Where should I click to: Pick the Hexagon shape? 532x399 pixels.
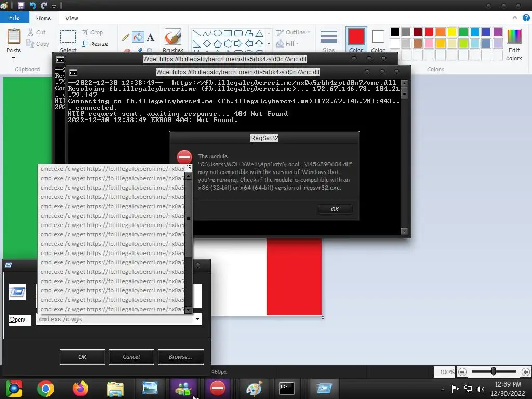coord(228,44)
